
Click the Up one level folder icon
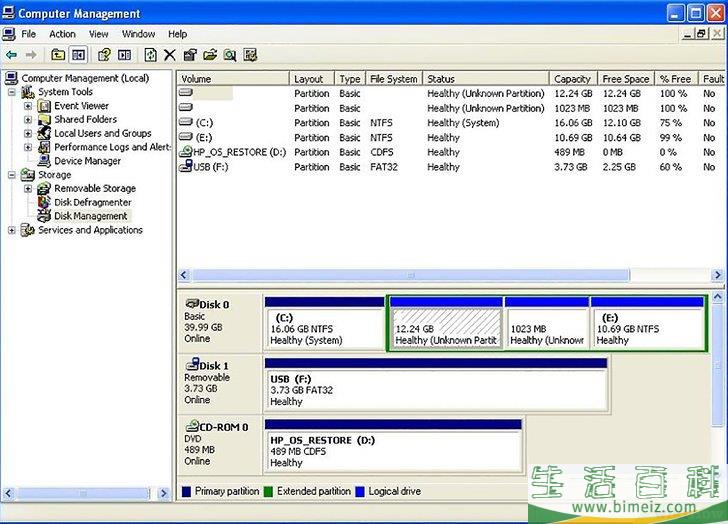tap(58, 55)
